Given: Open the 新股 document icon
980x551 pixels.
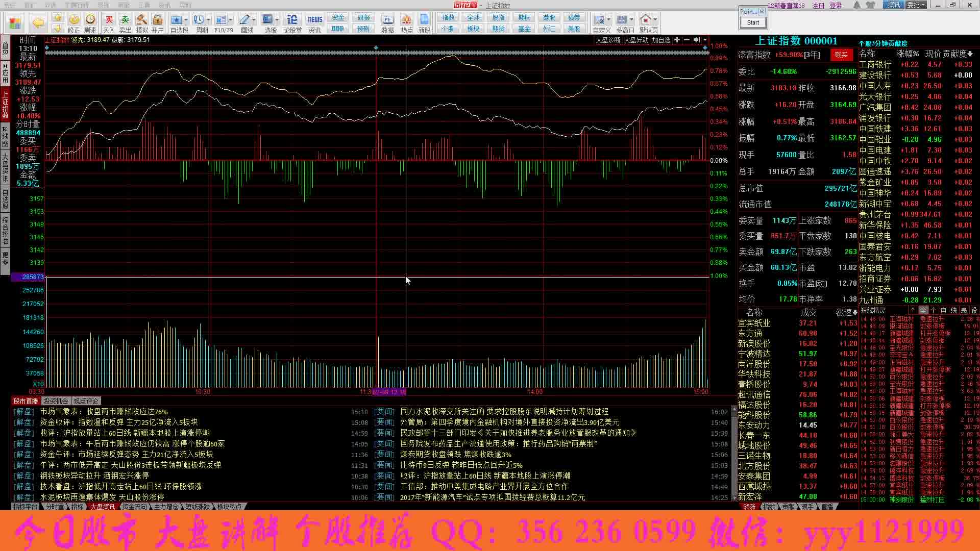Looking at the screenshot, I should (424, 19).
